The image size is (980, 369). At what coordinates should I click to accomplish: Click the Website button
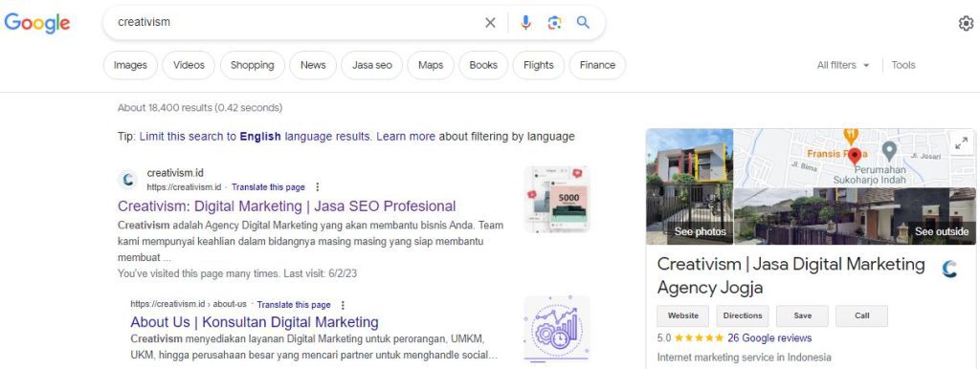click(x=682, y=315)
